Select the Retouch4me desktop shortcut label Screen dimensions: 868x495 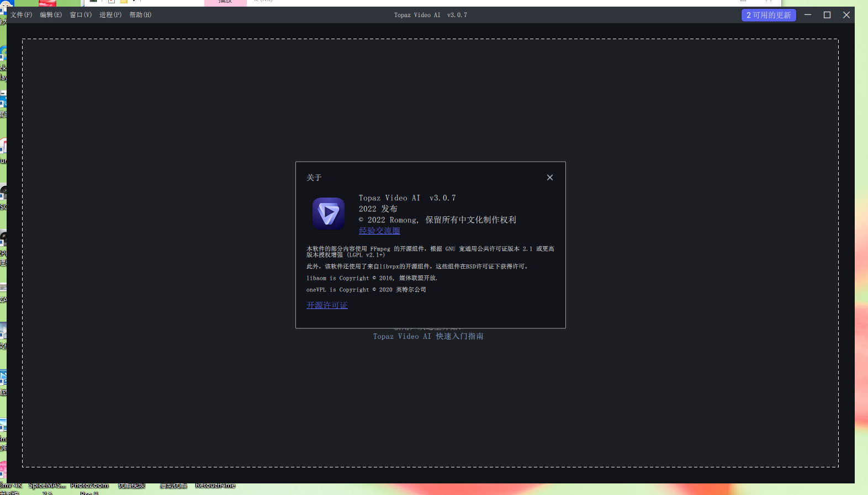point(215,486)
